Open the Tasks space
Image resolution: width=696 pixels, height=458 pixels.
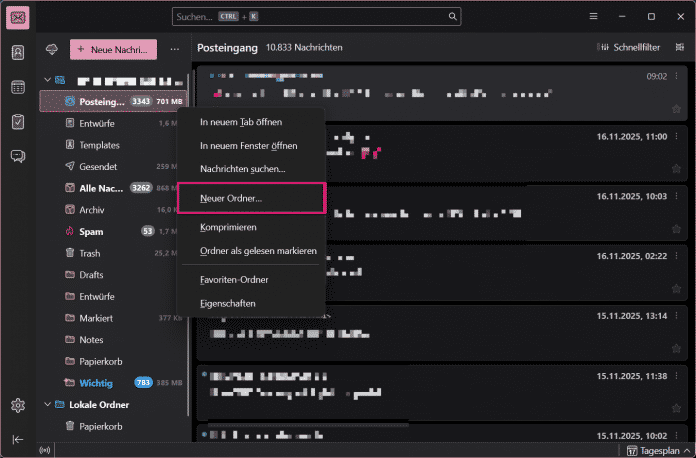pos(18,121)
